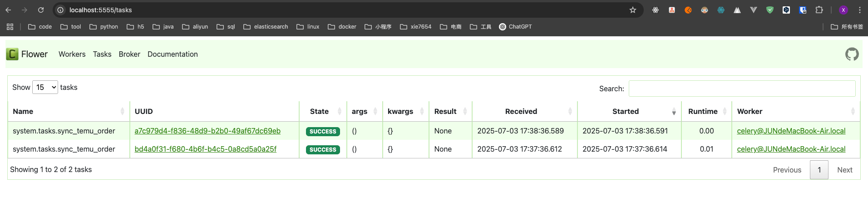Click into the Search input field

point(742,89)
